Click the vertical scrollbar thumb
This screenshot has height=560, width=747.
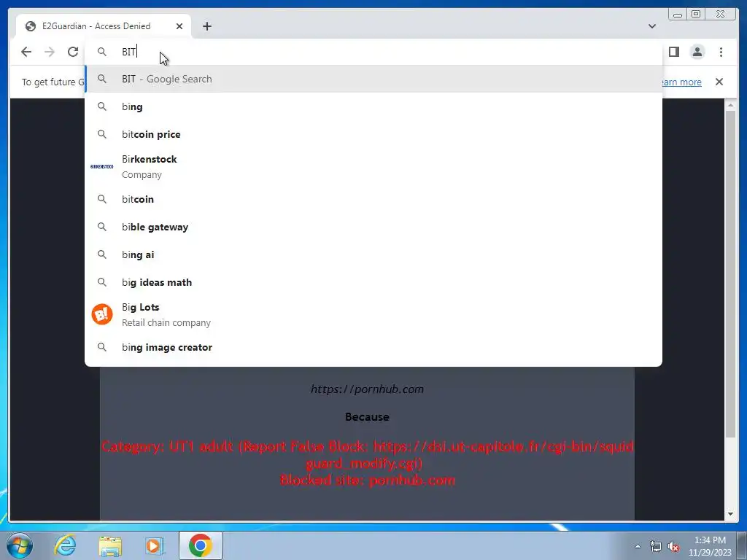point(731,274)
